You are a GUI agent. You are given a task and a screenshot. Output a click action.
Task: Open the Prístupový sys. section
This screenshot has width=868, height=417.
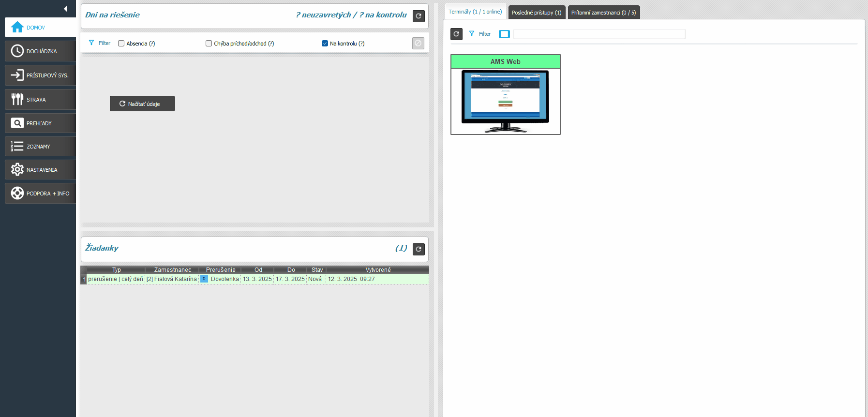40,75
